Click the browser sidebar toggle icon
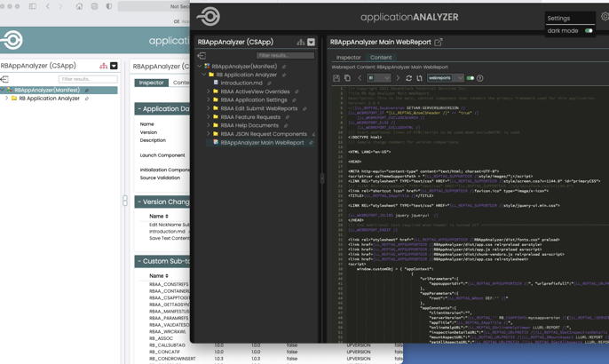This screenshot has height=364, width=609. pyautogui.click(x=33, y=6)
